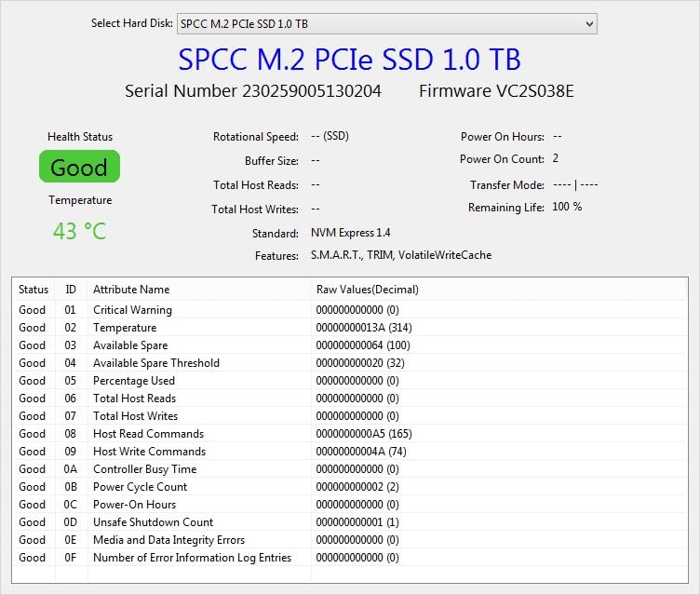Click the Raw Values(Decimal) column header
700x595 pixels.
click(x=368, y=290)
